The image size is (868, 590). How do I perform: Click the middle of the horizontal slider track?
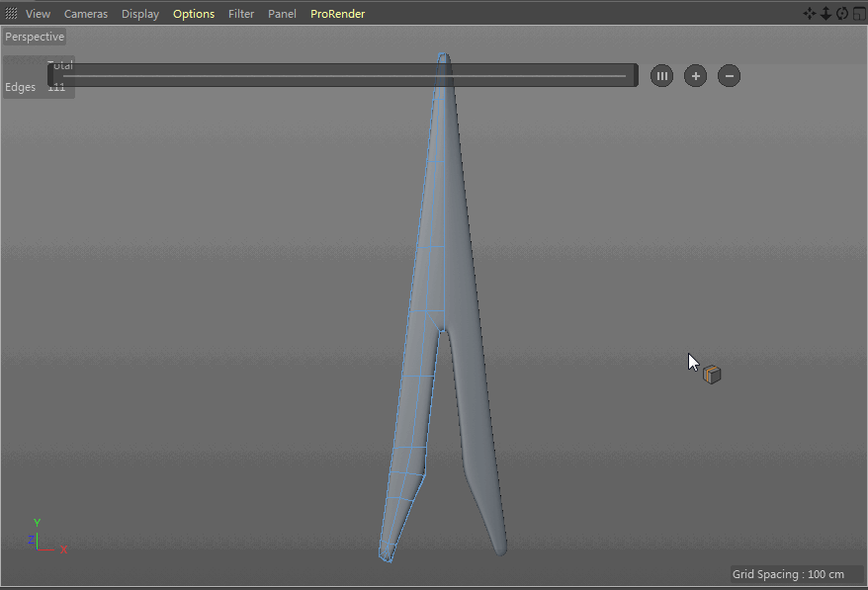pyautogui.click(x=343, y=76)
